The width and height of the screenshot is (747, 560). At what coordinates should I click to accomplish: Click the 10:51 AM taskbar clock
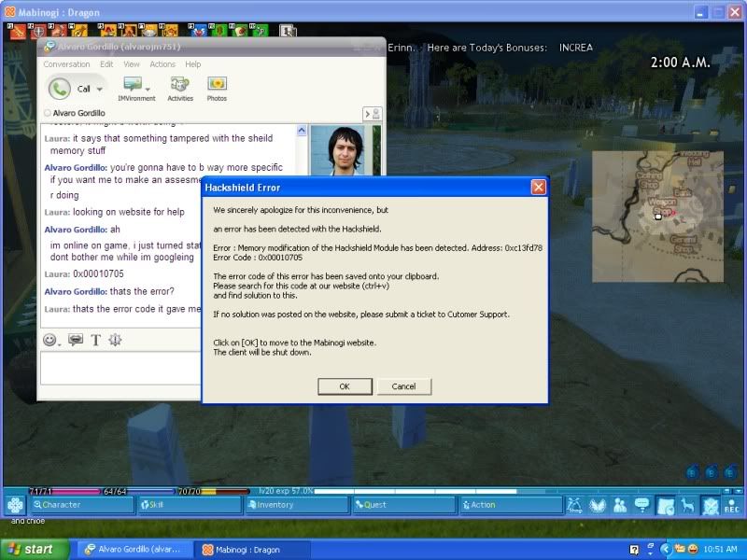point(720,549)
